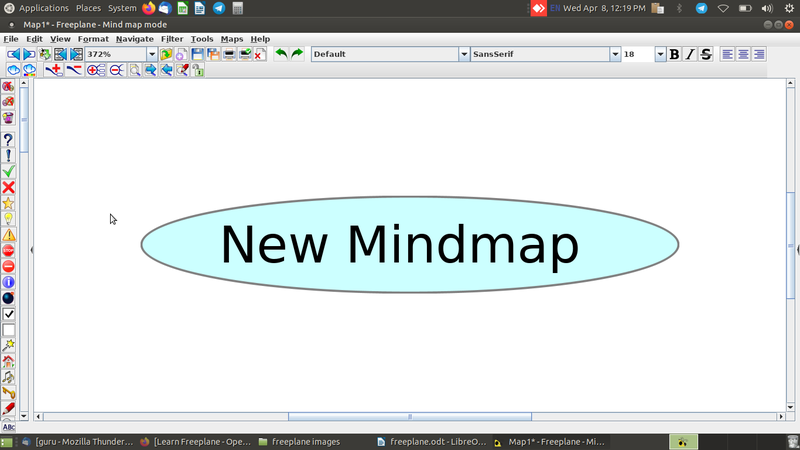Apply exclamation mark icon to node
This screenshot has height=450, width=800.
coord(8,156)
